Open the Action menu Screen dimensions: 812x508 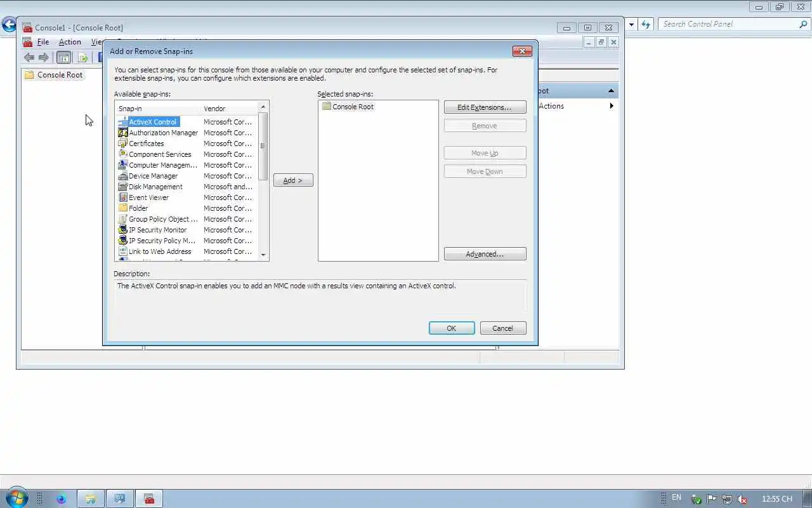(70, 42)
